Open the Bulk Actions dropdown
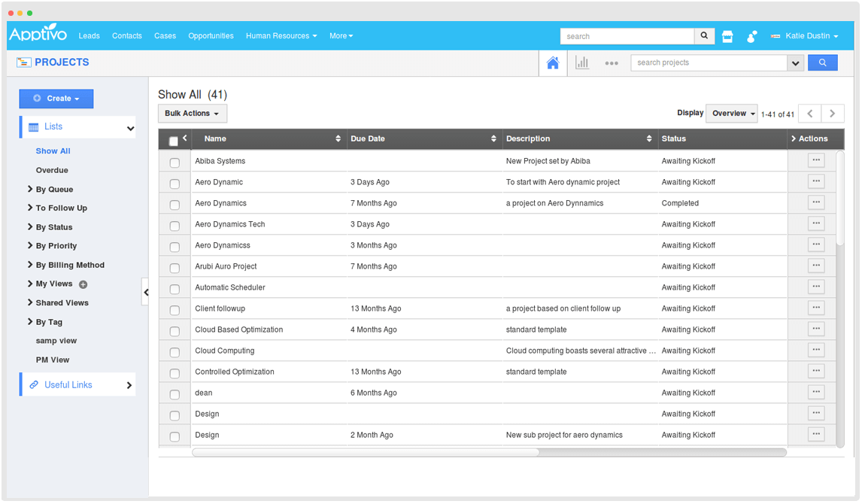Screen dimensions: 865x504 [192, 114]
